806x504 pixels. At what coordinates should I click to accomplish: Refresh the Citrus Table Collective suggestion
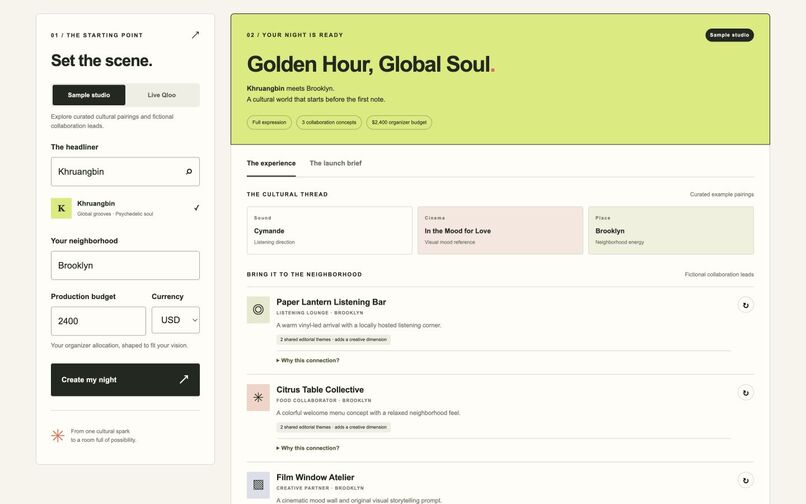click(x=745, y=393)
